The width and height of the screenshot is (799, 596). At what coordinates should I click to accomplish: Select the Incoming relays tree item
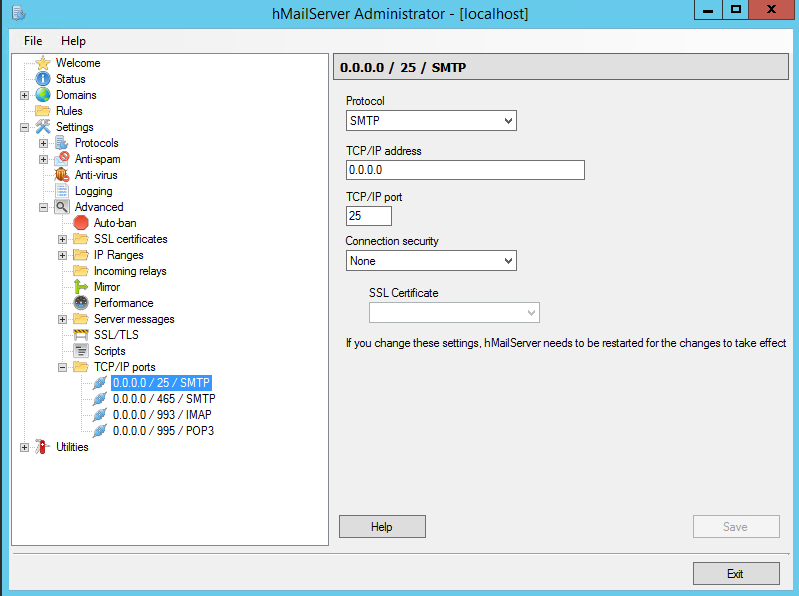point(130,271)
